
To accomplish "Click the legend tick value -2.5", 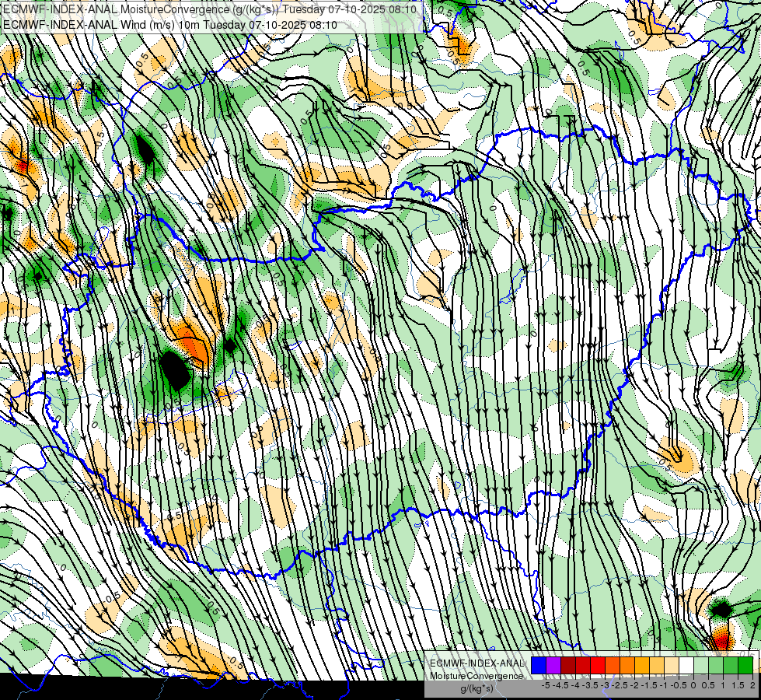I will pos(620,685).
